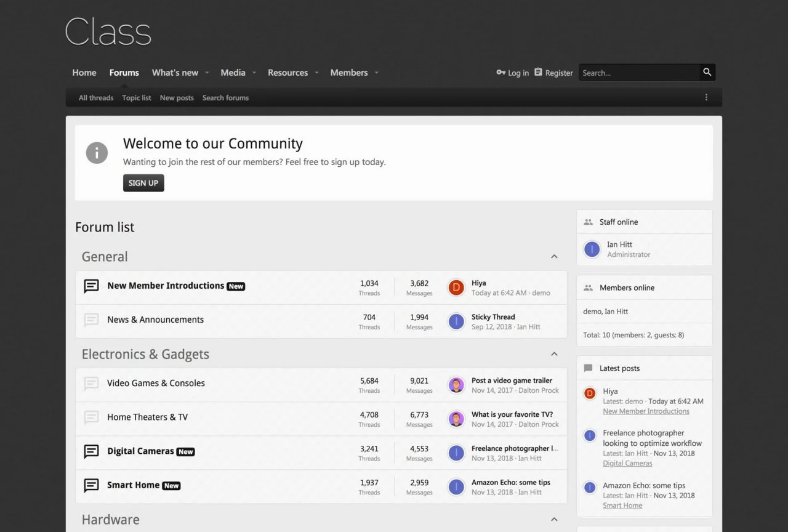Open the Resources dropdown arrow
The width and height of the screenshot is (788, 532).
pos(316,73)
